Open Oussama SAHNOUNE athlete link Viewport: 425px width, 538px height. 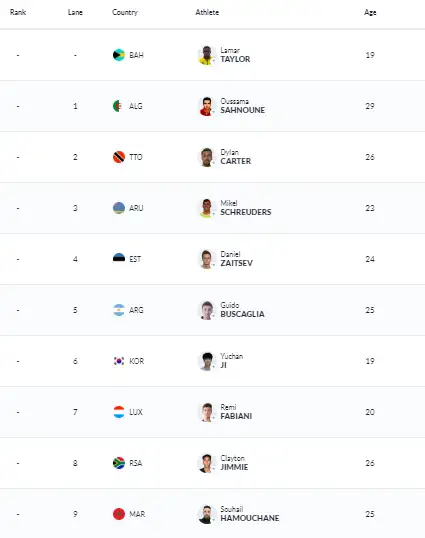pyautogui.click(x=243, y=106)
